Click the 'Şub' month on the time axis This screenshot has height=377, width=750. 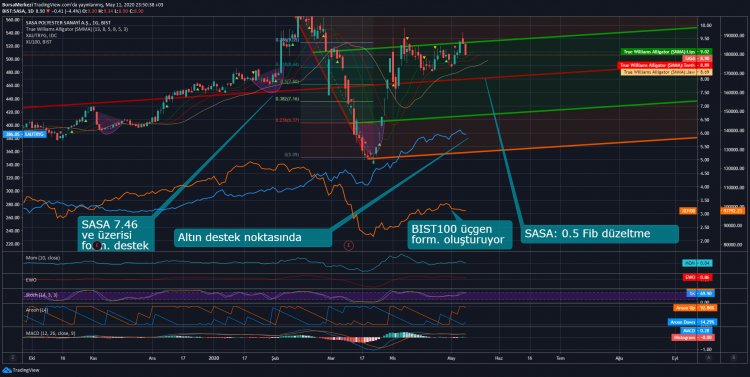click(275, 357)
